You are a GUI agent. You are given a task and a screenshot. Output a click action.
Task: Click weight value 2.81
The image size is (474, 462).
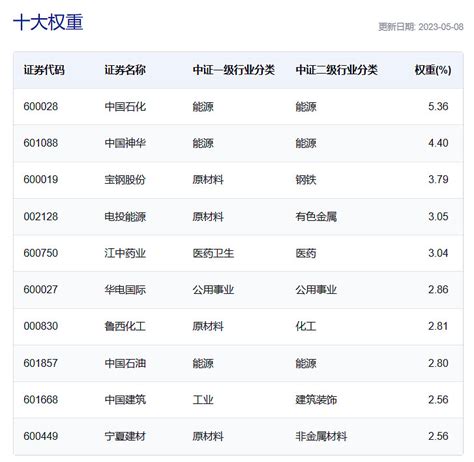point(438,326)
